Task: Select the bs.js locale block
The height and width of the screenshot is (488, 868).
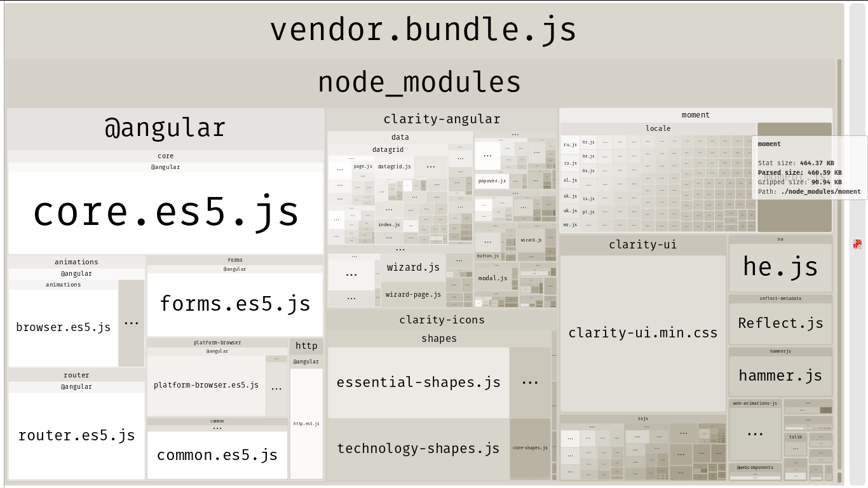Action: [588, 171]
